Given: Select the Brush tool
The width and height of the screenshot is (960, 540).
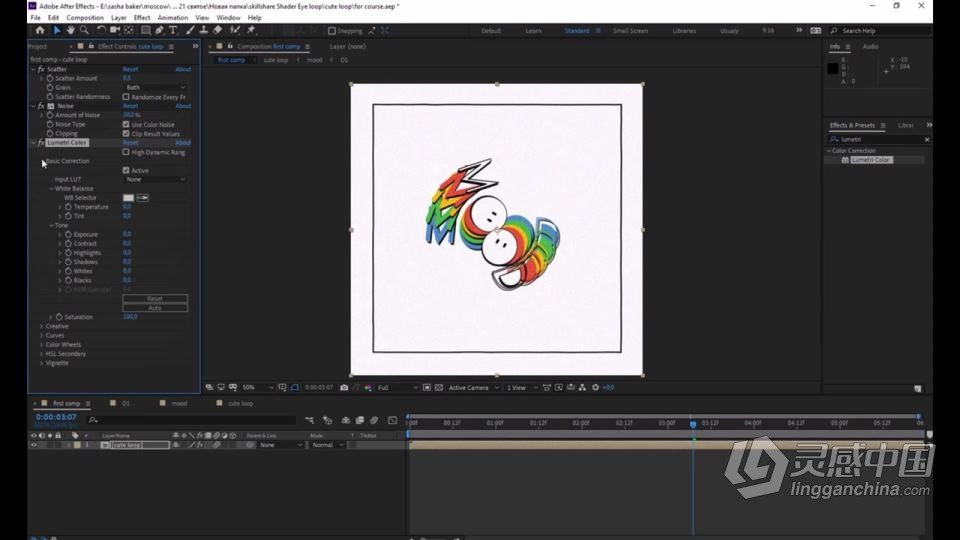Looking at the screenshot, I should (190, 30).
